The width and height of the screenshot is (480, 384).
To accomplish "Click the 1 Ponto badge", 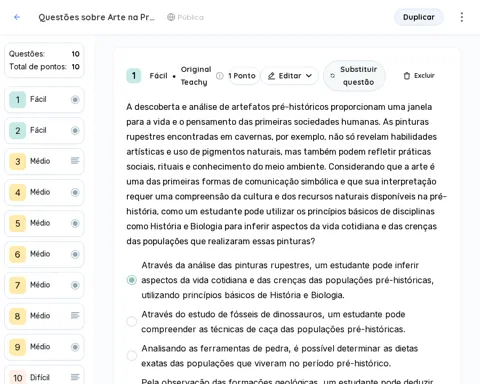I will [x=242, y=76].
